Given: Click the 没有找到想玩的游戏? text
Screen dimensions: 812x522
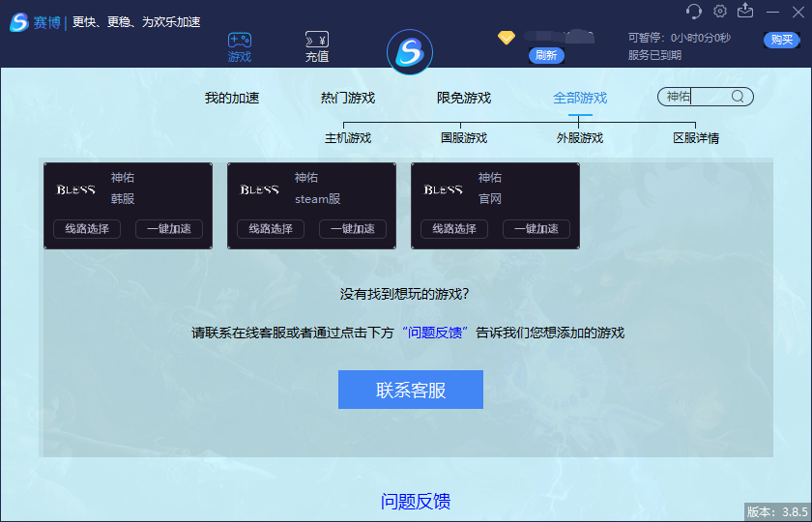Looking at the screenshot, I should [x=404, y=294].
